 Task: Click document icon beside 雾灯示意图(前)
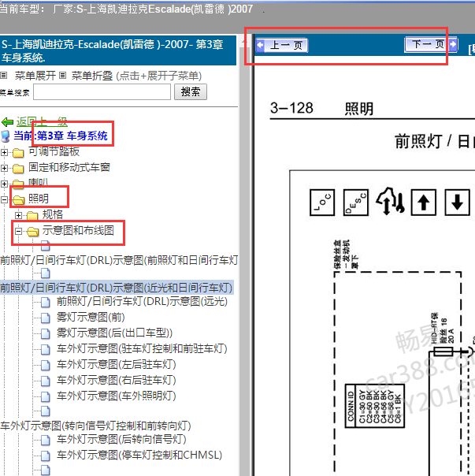point(46,318)
